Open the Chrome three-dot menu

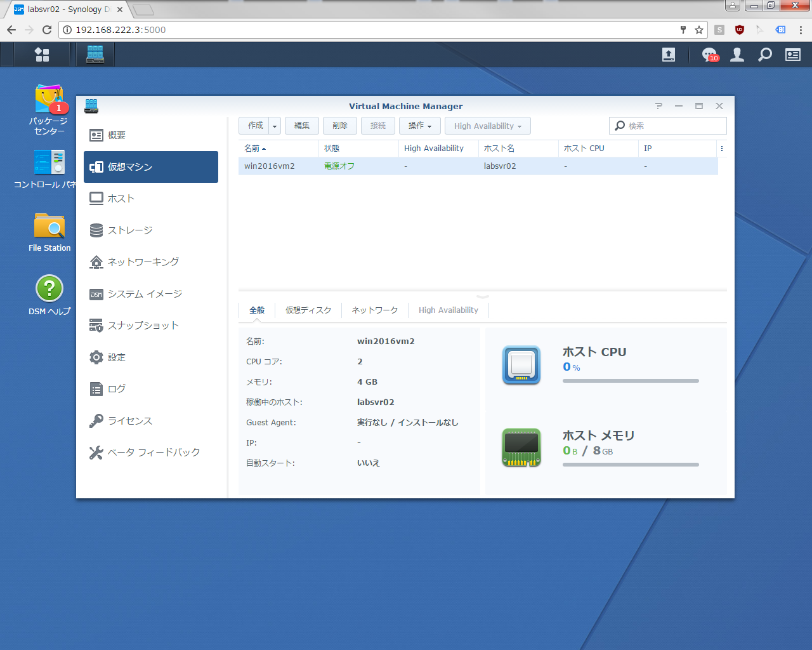(801, 30)
